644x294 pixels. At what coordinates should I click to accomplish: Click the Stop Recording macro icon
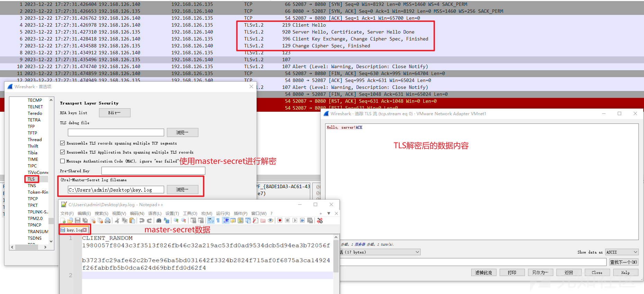pyautogui.click(x=287, y=220)
